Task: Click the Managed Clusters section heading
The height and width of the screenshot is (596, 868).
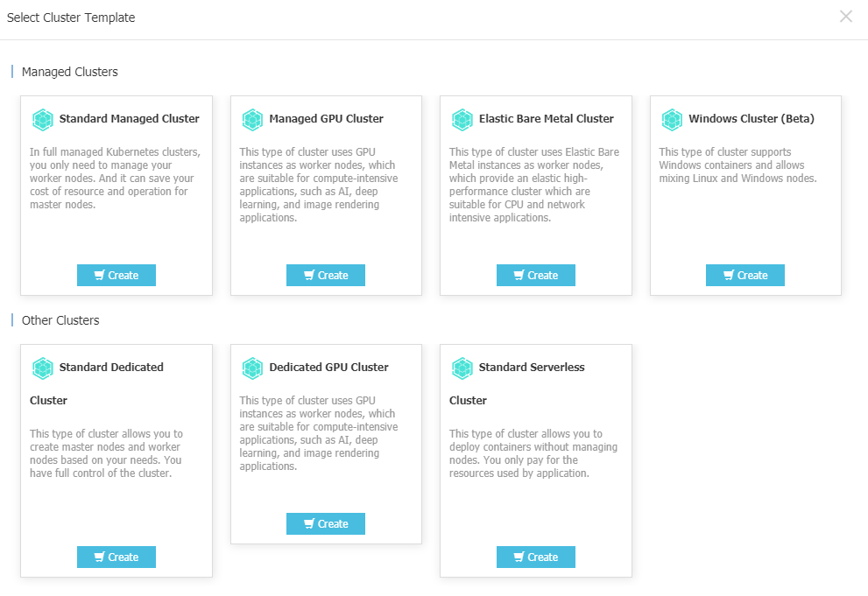Action: (x=70, y=72)
